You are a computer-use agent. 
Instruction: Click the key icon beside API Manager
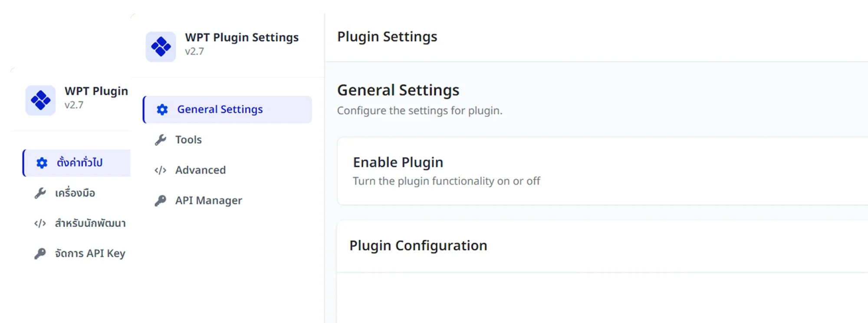pyautogui.click(x=161, y=201)
